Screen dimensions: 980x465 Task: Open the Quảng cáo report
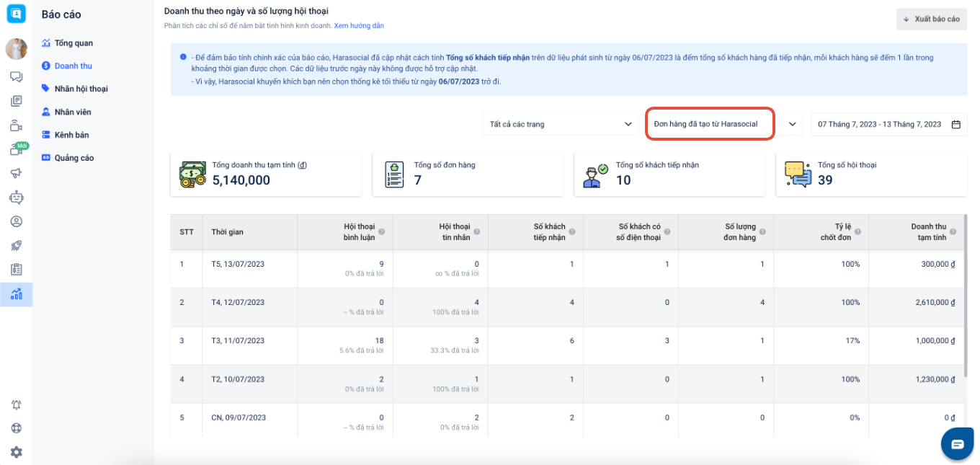pos(73,158)
